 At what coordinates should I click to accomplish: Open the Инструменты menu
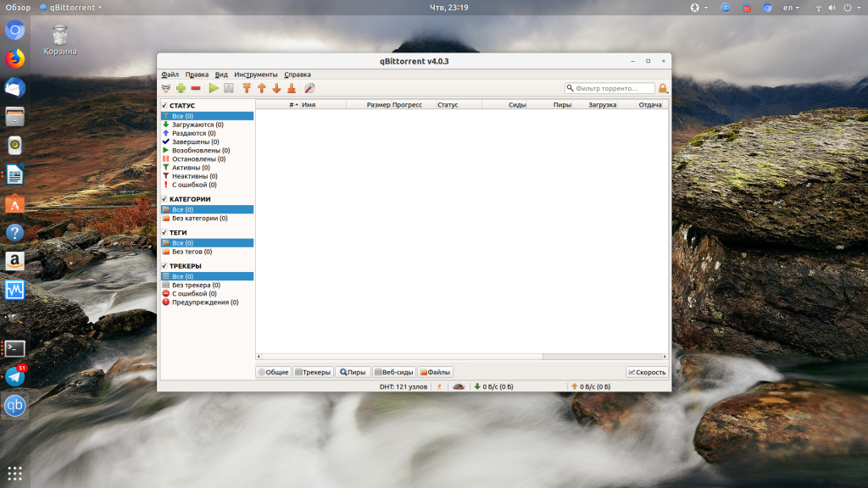[255, 75]
